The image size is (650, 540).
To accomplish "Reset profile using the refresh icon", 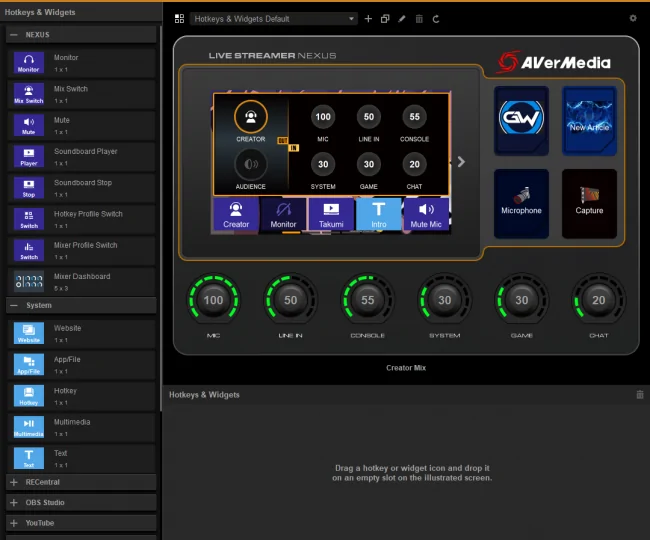I will [436, 19].
